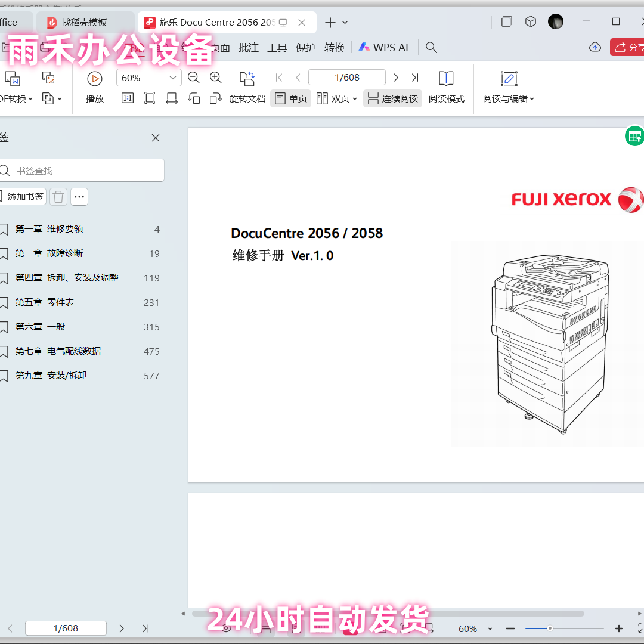Click the actual size 1:1 icon
Image resolution: width=644 pixels, height=644 pixels.
pyautogui.click(x=128, y=98)
